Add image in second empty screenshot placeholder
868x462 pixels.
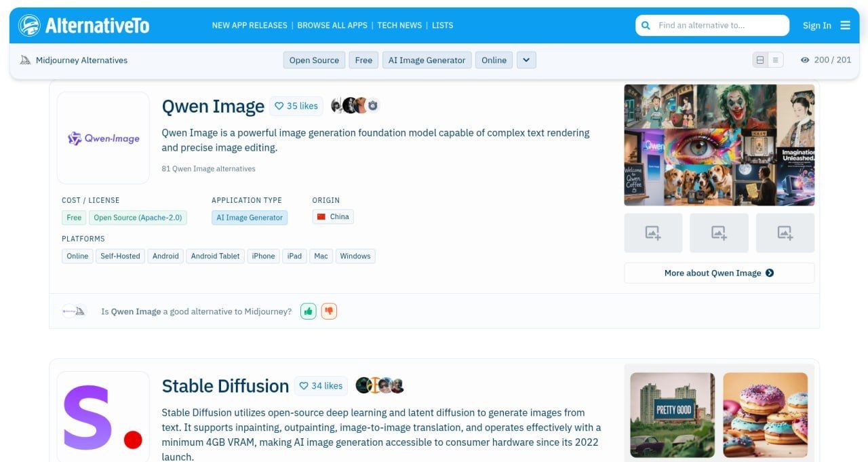[x=719, y=233]
